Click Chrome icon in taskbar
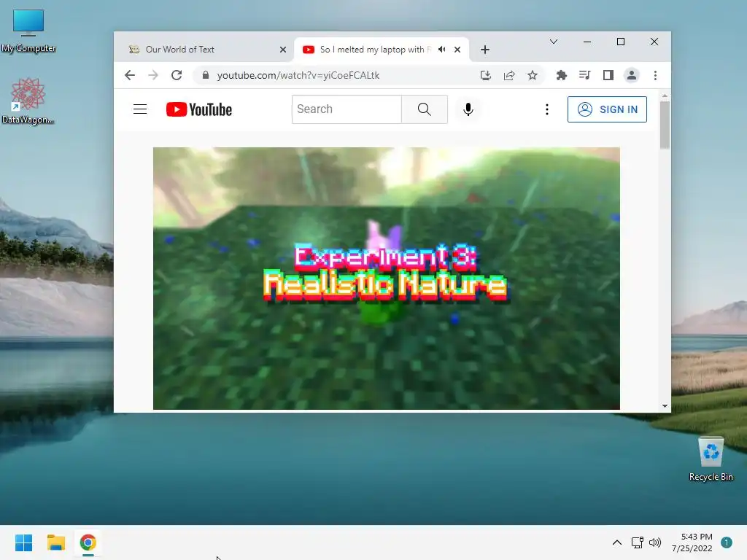The image size is (747, 560). coord(88,542)
